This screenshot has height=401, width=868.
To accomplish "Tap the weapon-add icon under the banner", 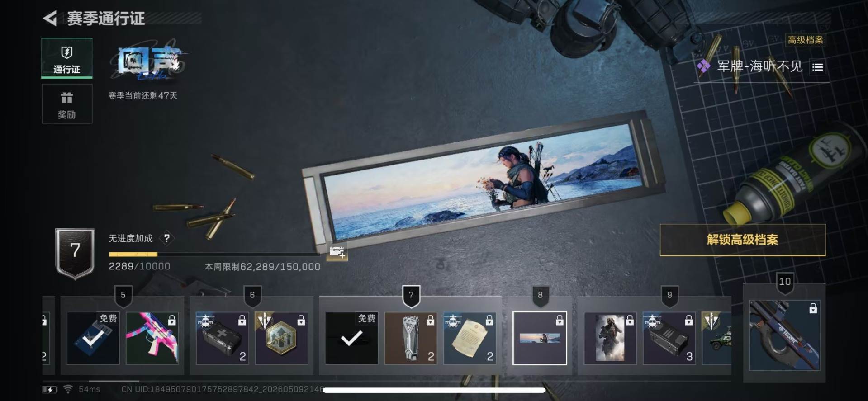I will pyautogui.click(x=337, y=252).
